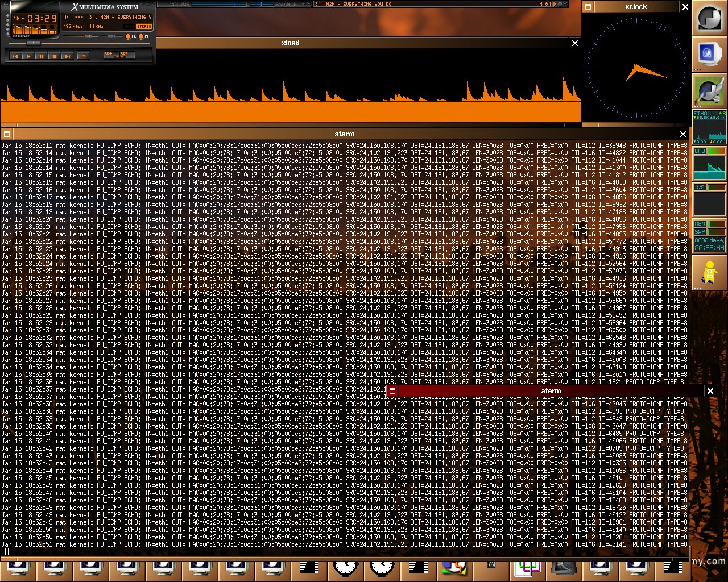Click the spectrum visualization display in XMMS
Screen dimensions: 728x582
pyautogui.click(x=35, y=30)
